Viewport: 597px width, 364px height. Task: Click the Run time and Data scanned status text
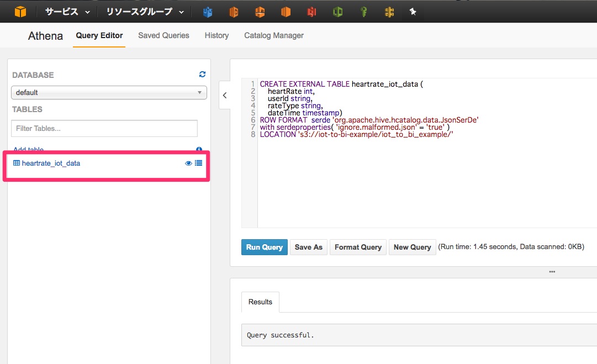pyautogui.click(x=511, y=247)
